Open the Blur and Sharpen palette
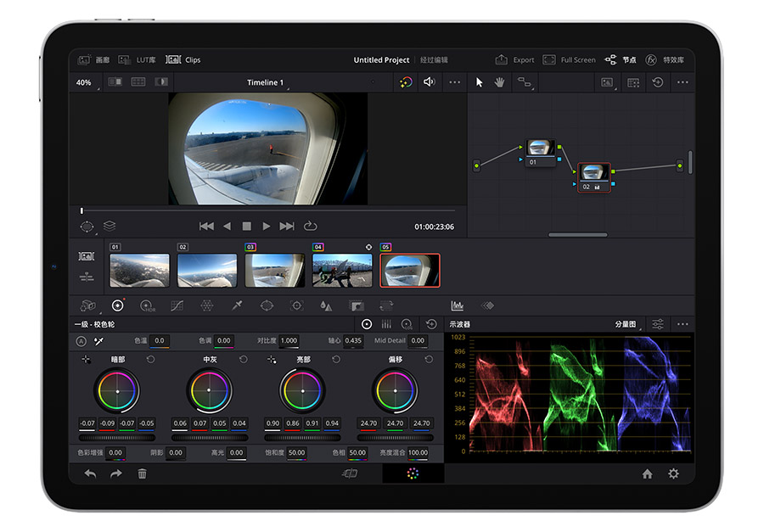The width and height of the screenshot is (764, 532). pyautogui.click(x=326, y=306)
